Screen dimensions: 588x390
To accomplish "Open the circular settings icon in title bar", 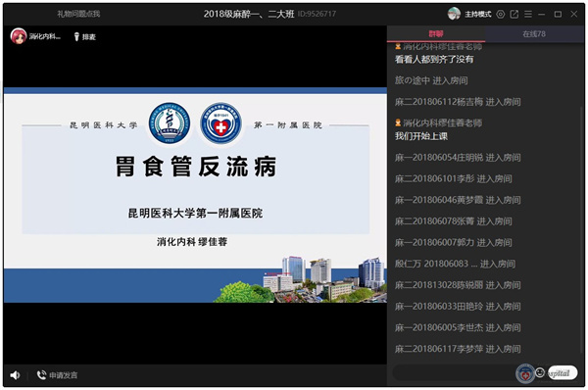I will (500, 15).
